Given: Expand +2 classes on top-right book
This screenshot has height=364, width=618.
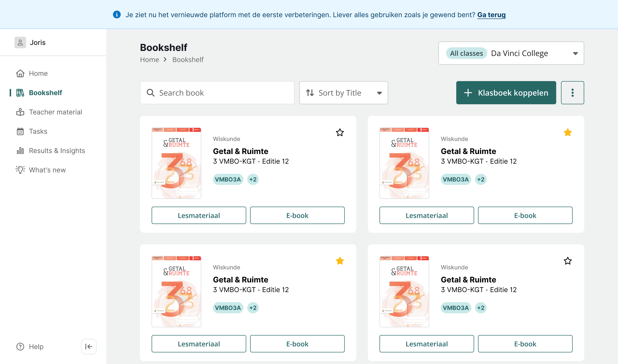Looking at the screenshot, I should pos(481,179).
